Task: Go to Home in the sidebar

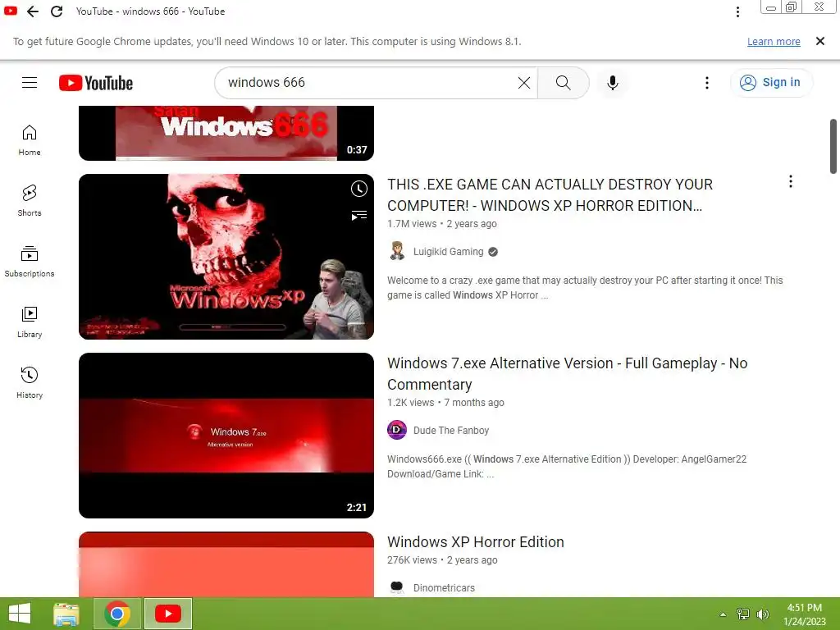Action: coord(30,139)
